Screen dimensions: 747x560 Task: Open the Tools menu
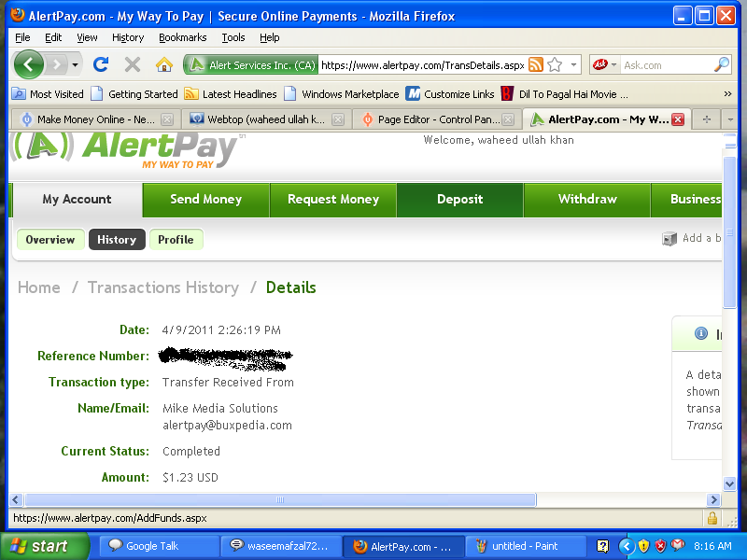pos(233,37)
